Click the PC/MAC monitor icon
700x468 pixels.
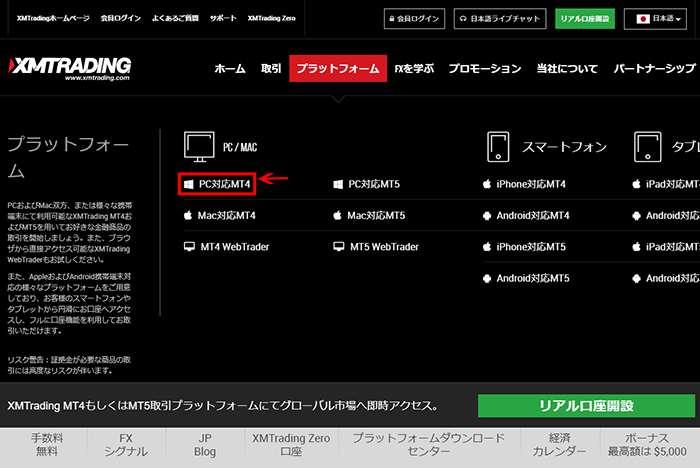pyautogui.click(x=199, y=146)
